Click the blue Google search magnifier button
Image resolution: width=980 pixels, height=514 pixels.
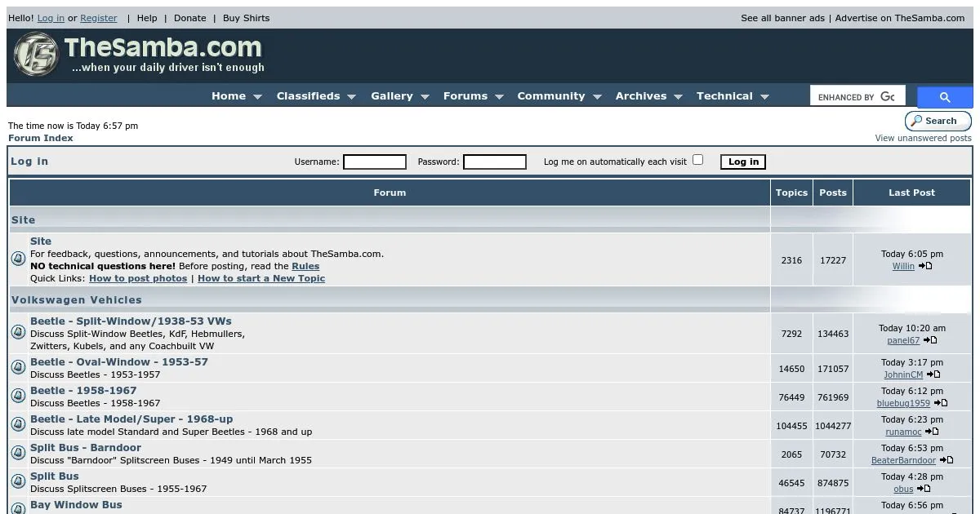(x=944, y=97)
